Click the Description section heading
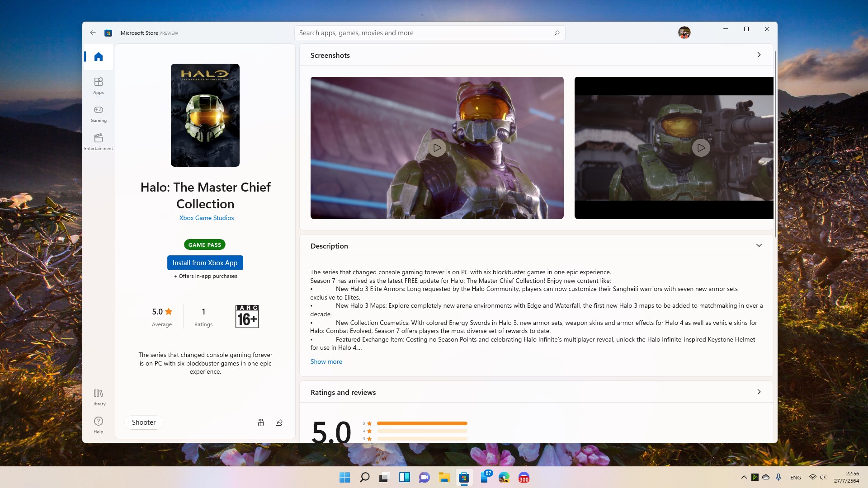 [x=329, y=246]
